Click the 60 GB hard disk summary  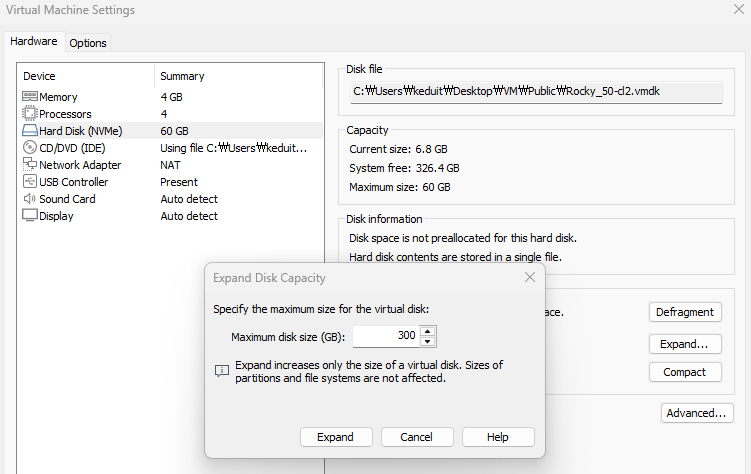tap(174, 131)
